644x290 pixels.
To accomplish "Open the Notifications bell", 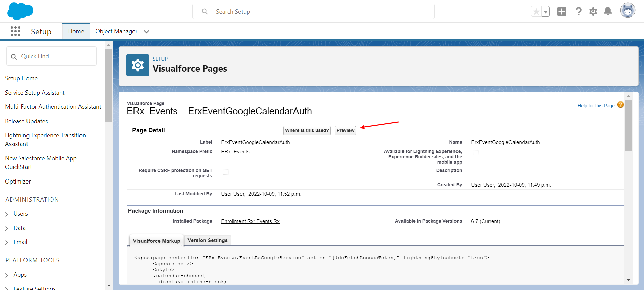I will click(x=608, y=12).
